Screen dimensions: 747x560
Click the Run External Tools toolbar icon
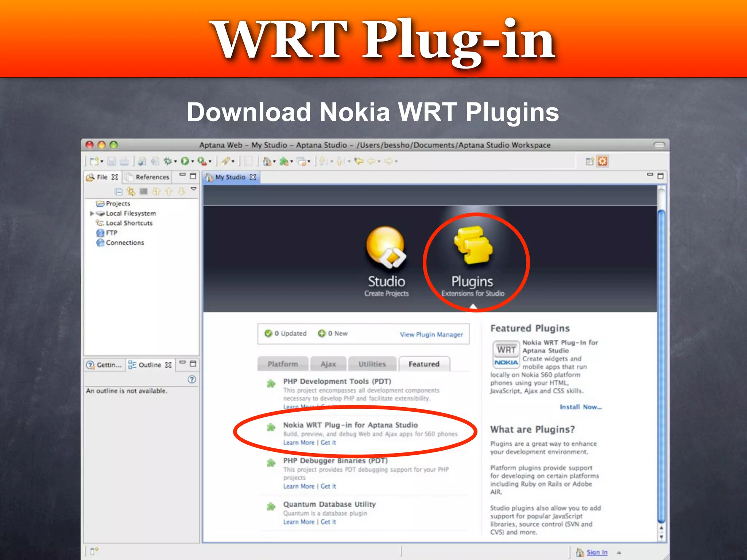202,161
